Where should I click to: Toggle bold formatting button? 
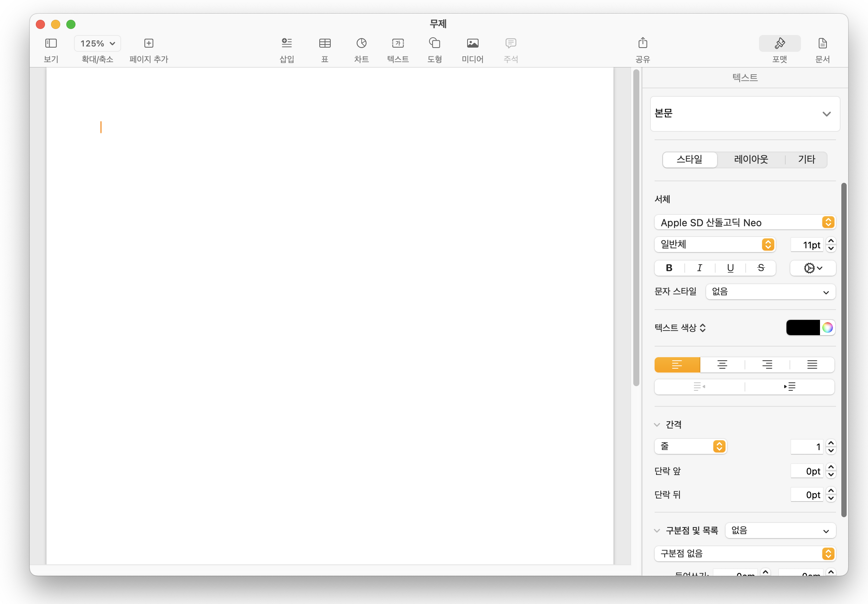[x=669, y=268]
